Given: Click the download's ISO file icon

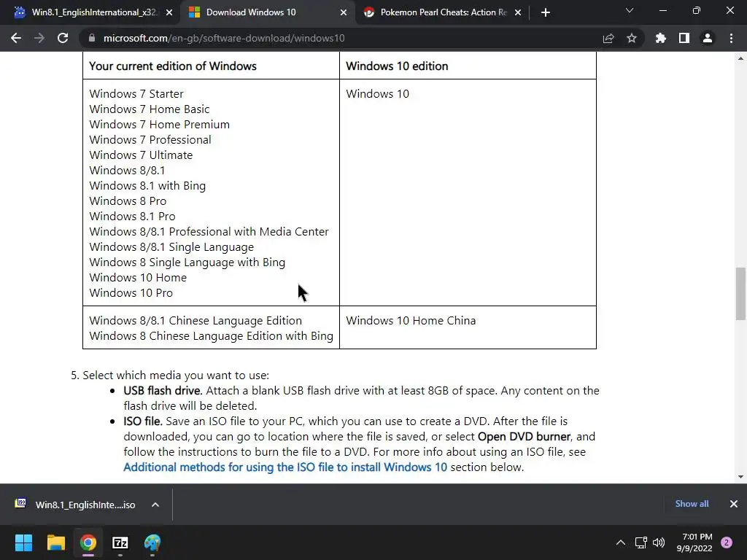Looking at the screenshot, I should click(x=20, y=503).
